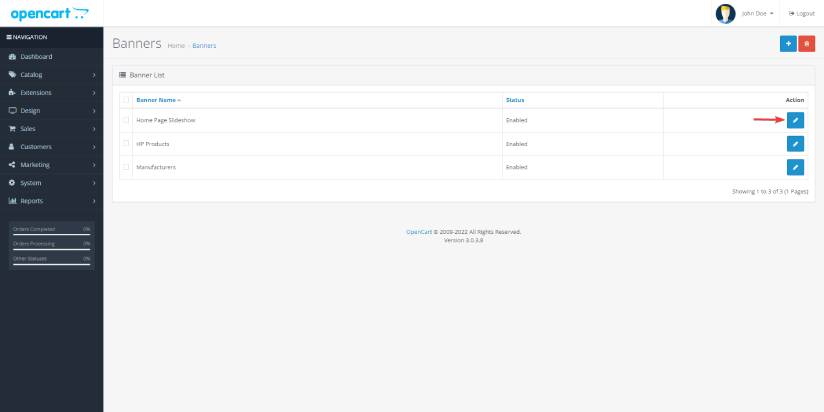Toggle the select-all checkbox in the table header
824x412 pixels.
(126, 100)
